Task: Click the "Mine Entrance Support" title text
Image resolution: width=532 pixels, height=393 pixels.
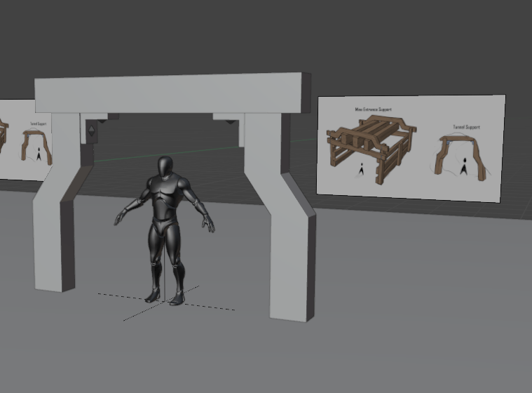Action: click(x=373, y=110)
